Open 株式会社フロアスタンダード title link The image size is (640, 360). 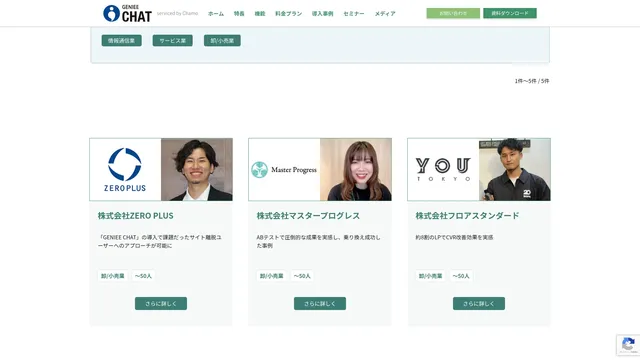coord(467,216)
